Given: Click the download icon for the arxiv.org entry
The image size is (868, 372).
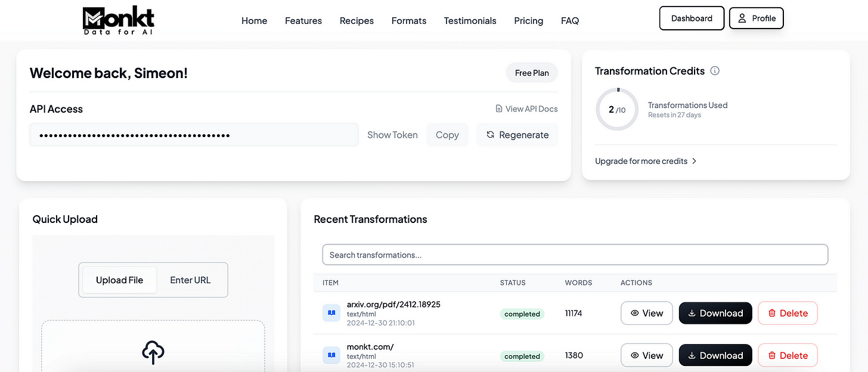Looking at the screenshot, I should click(x=693, y=312).
